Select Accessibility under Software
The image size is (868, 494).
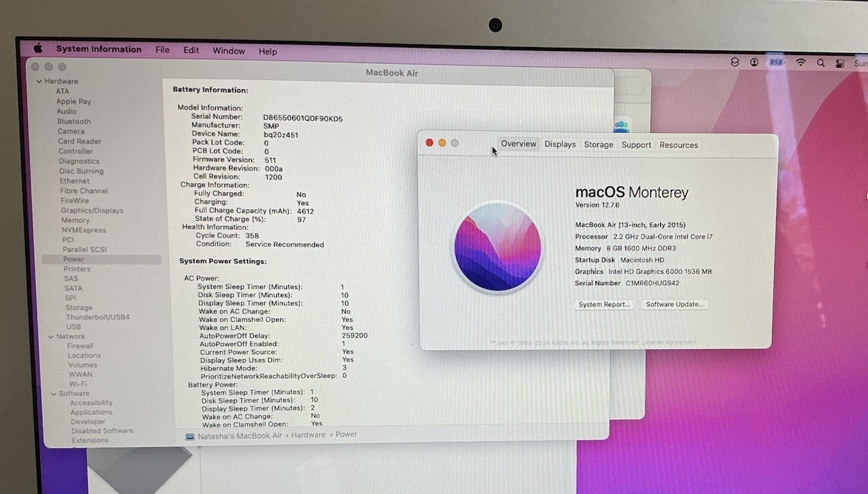91,403
